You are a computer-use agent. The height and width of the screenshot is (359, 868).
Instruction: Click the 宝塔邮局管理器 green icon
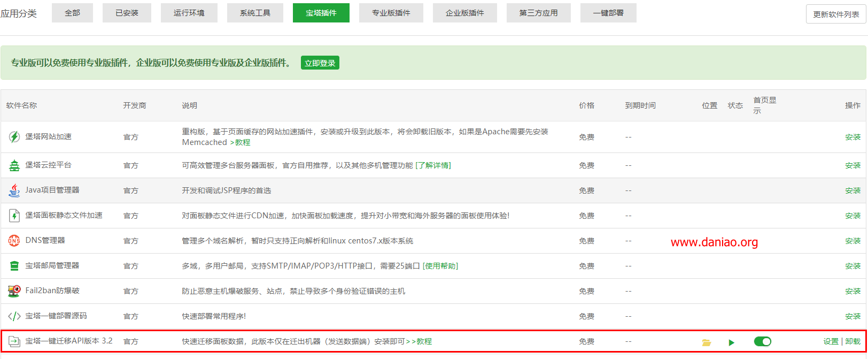14,266
